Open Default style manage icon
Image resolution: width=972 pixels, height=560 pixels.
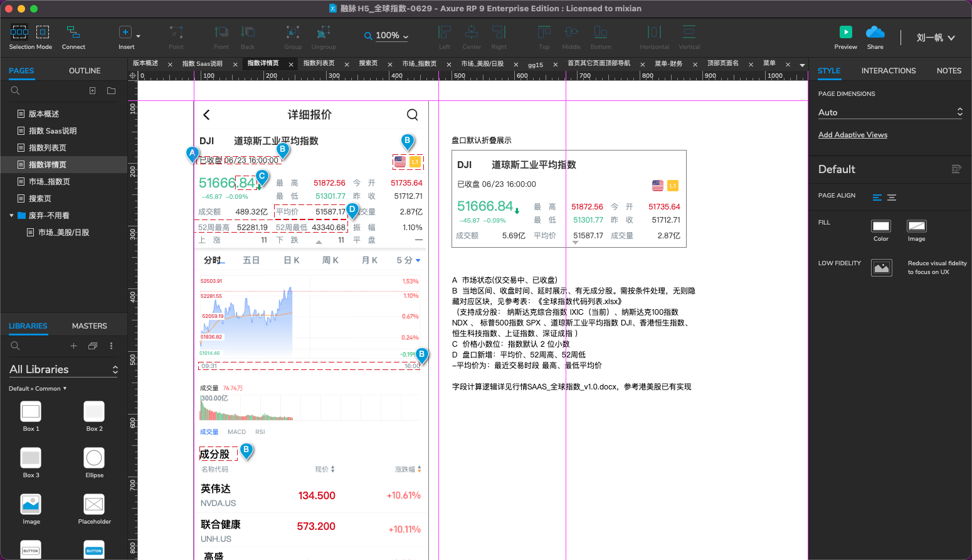[956, 169]
